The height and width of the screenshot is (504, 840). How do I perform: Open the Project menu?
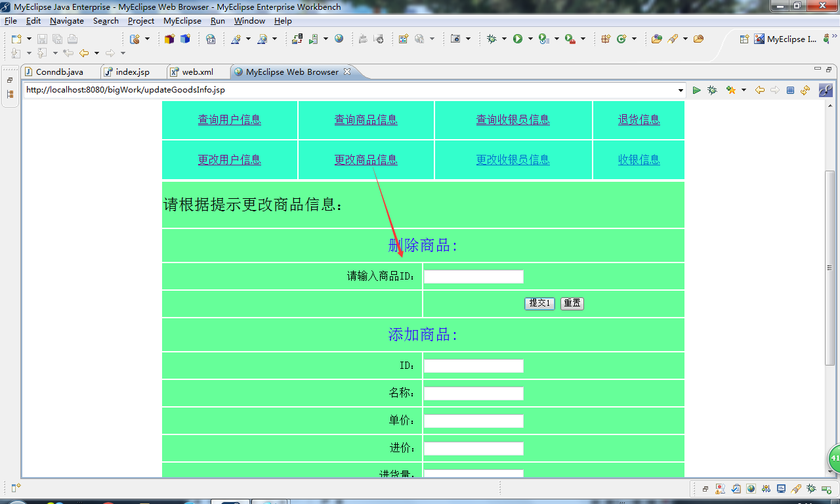click(x=141, y=21)
